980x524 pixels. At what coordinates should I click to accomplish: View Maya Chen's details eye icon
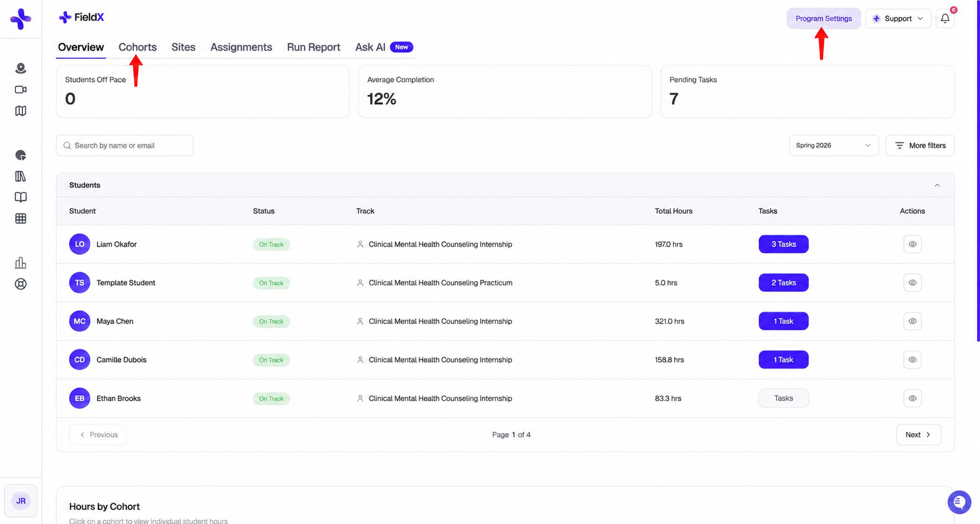(x=912, y=321)
